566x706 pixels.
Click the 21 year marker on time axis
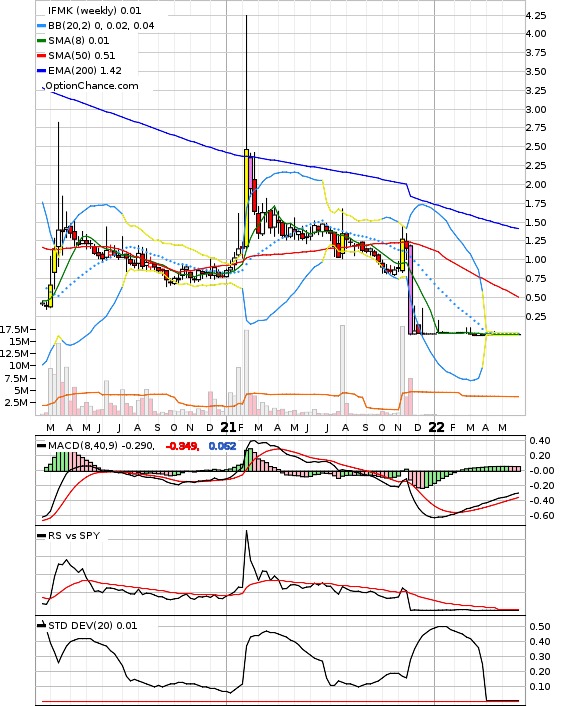(x=228, y=427)
